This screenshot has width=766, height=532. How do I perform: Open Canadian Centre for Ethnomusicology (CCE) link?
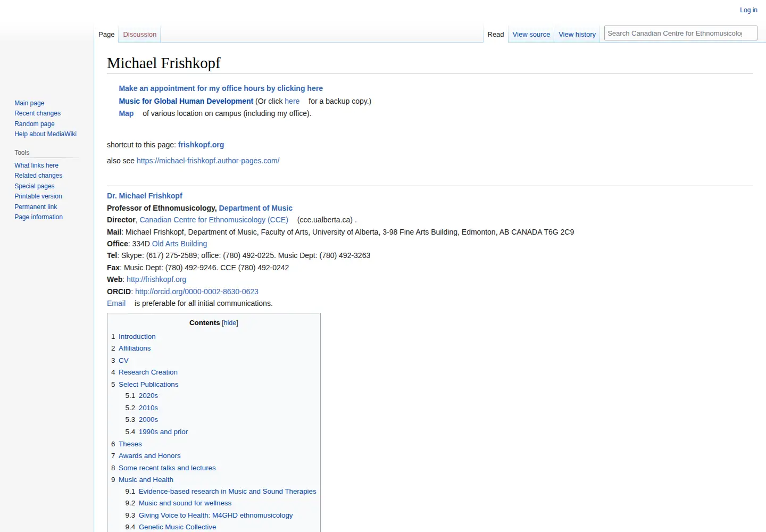click(x=214, y=220)
